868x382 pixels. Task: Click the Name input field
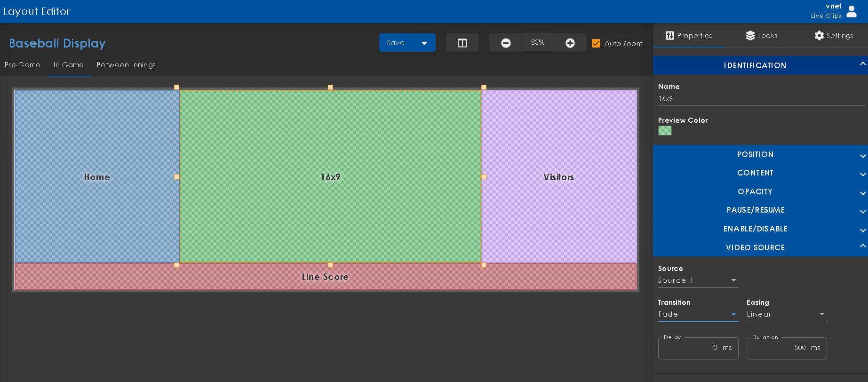[x=761, y=99]
